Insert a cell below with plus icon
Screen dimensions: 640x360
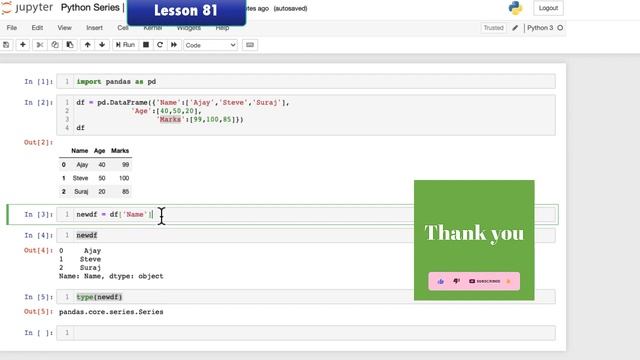tap(23, 45)
